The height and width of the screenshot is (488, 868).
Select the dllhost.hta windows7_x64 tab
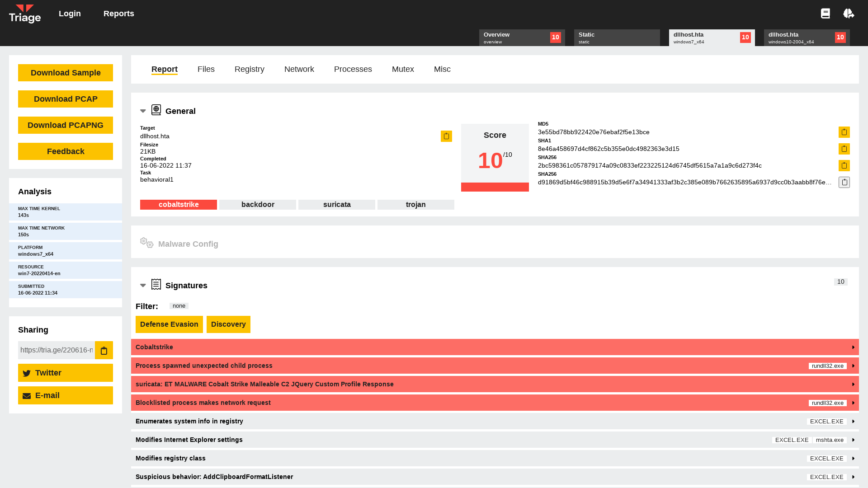tap(712, 38)
